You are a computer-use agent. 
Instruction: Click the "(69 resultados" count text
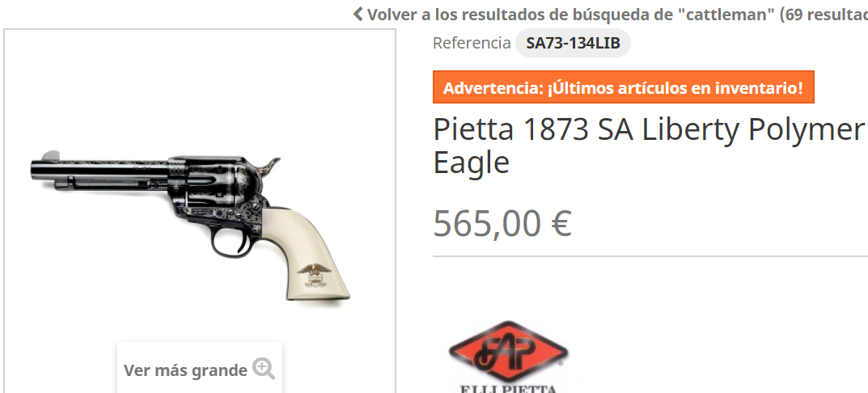click(824, 15)
